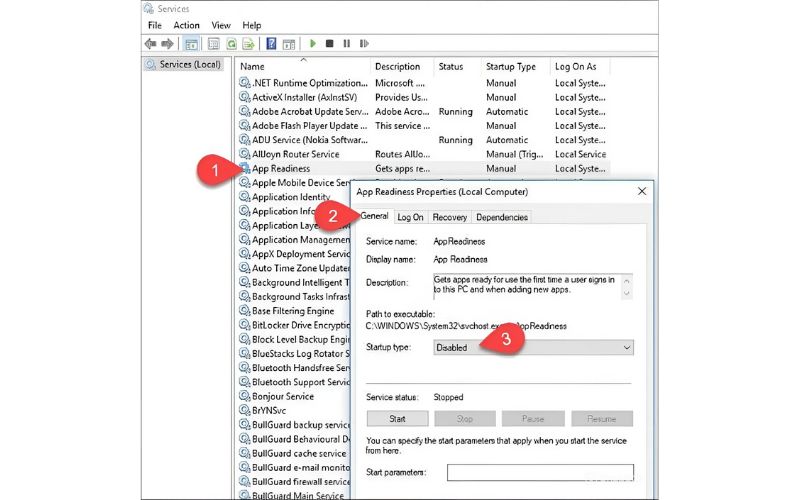
Task: Click the green Start Service play icon
Action: click(x=313, y=44)
